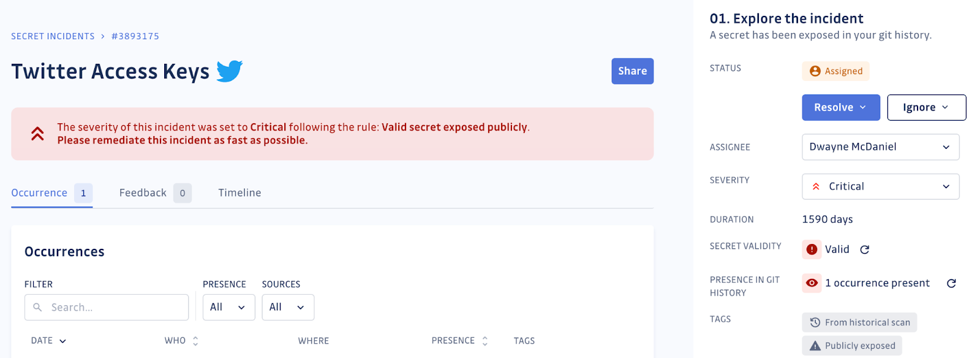Click the critical severity chevrons in the alert banner
Image resolution: width=980 pixels, height=358 pixels.
click(37, 134)
